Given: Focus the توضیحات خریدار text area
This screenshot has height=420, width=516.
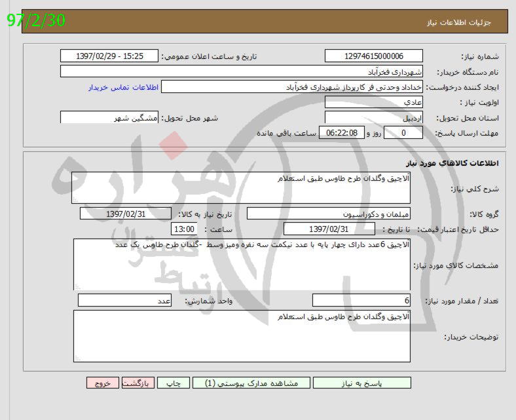Looking at the screenshot, I should [x=241, y=336].
